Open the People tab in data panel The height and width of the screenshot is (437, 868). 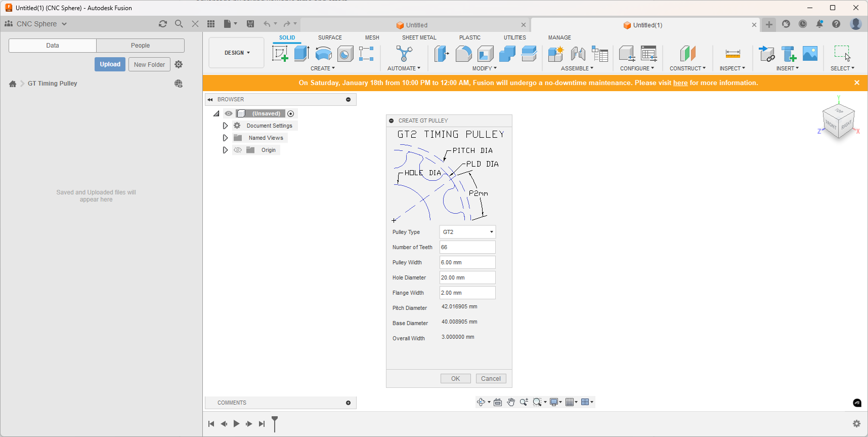[x=140, y=46]
